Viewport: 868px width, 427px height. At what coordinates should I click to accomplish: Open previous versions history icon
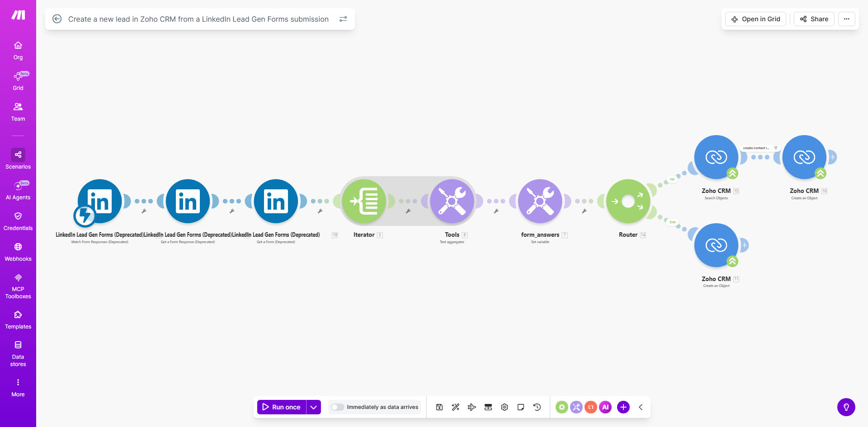(x=537, y=407)
